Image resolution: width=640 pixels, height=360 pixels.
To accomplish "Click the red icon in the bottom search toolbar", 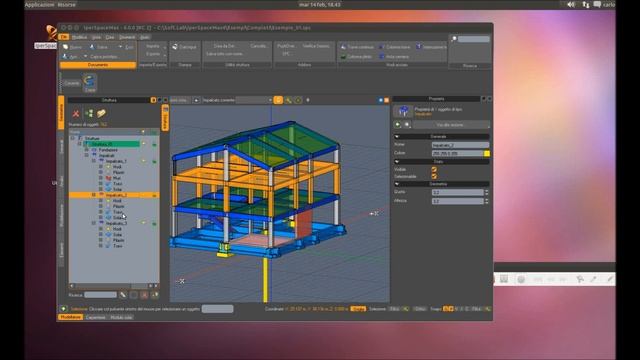I will coord(144,295).
